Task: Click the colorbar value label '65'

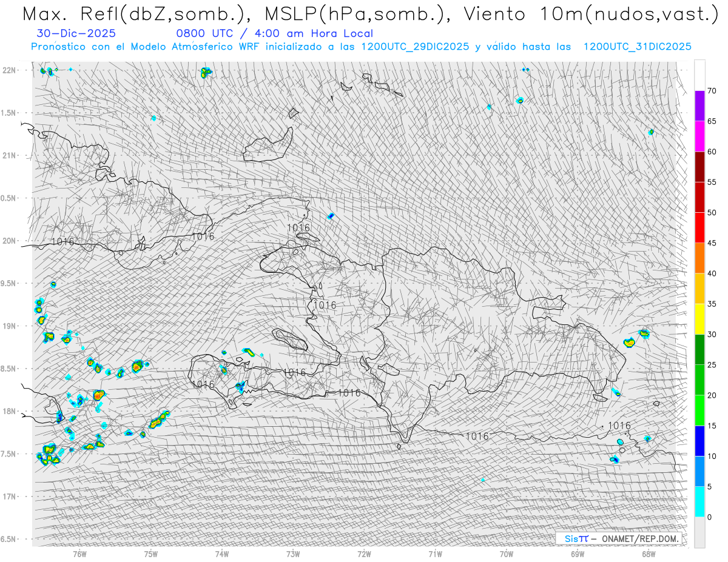Action: click(712, 121)
